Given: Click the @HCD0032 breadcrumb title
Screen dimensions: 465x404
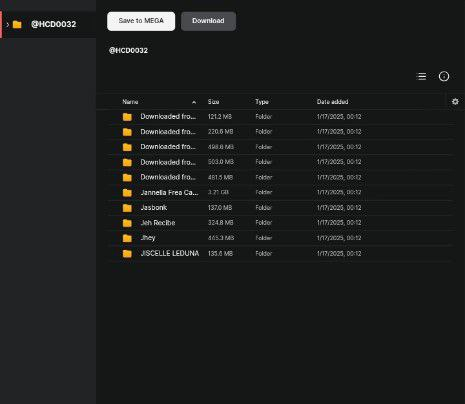Looking at the screenshot, I should pyautogui.click(x=128, y=50).
